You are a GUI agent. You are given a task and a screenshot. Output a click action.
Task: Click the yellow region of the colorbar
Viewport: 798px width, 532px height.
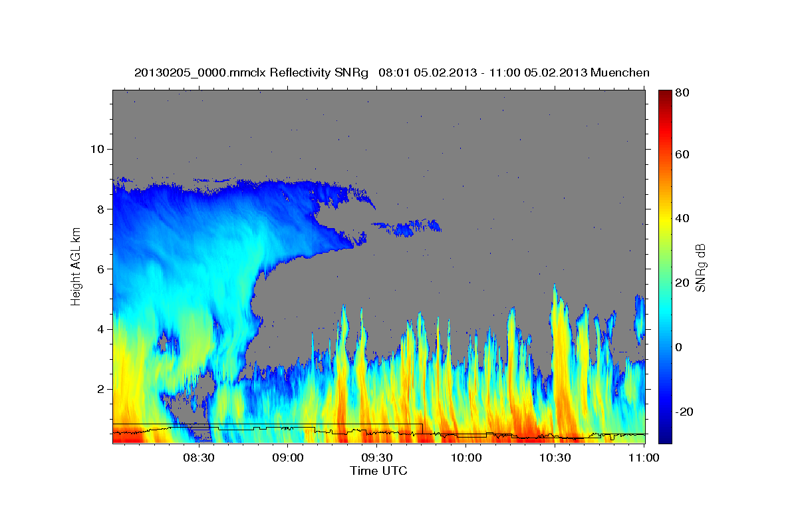(665, 219)
